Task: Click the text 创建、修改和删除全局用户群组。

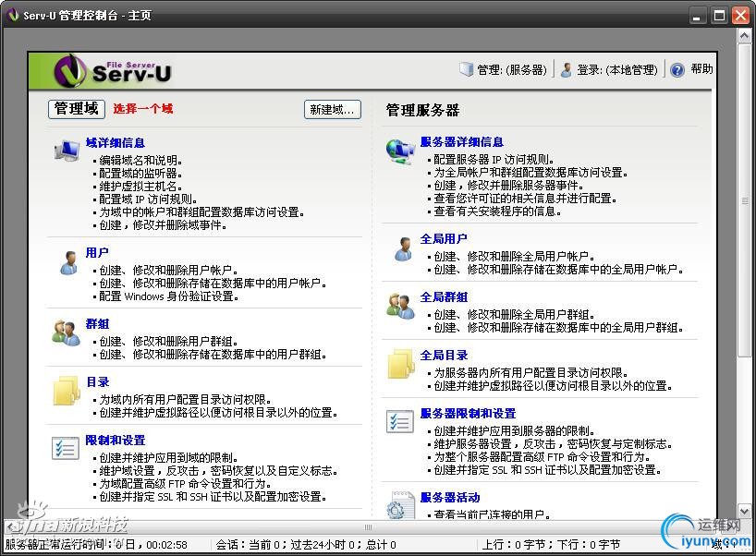Action: pyautogui.click(x=514, y=315)
